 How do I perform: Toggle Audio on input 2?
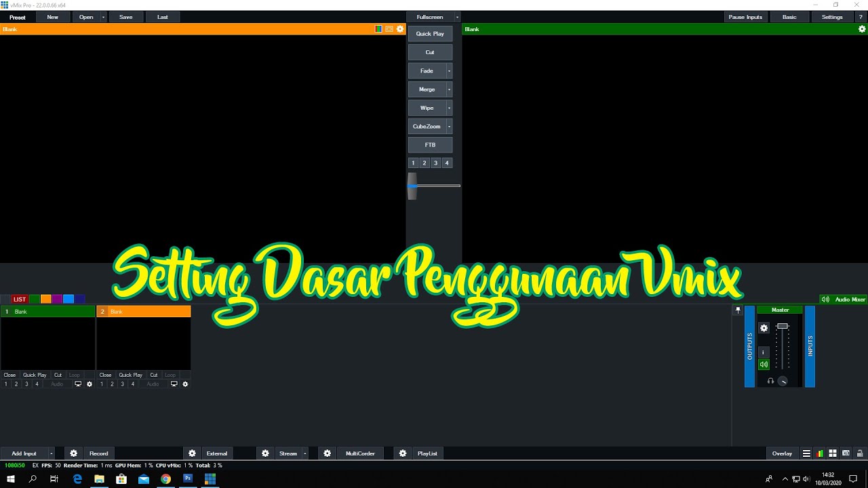click(x=153, y=384)
